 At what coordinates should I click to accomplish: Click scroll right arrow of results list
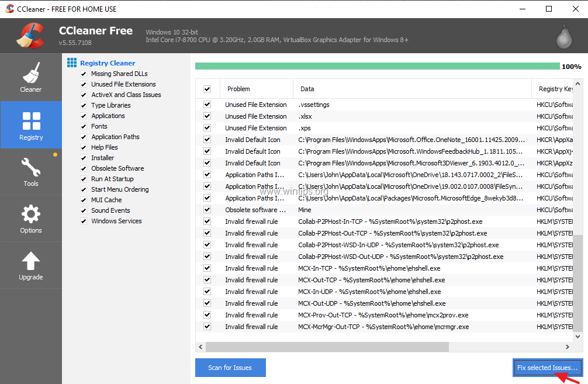(568, 347)
